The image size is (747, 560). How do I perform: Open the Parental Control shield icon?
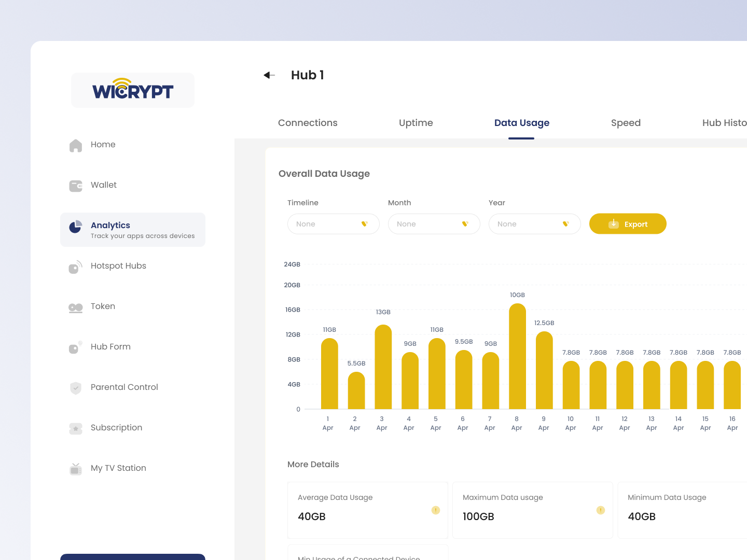coord(76,388)
